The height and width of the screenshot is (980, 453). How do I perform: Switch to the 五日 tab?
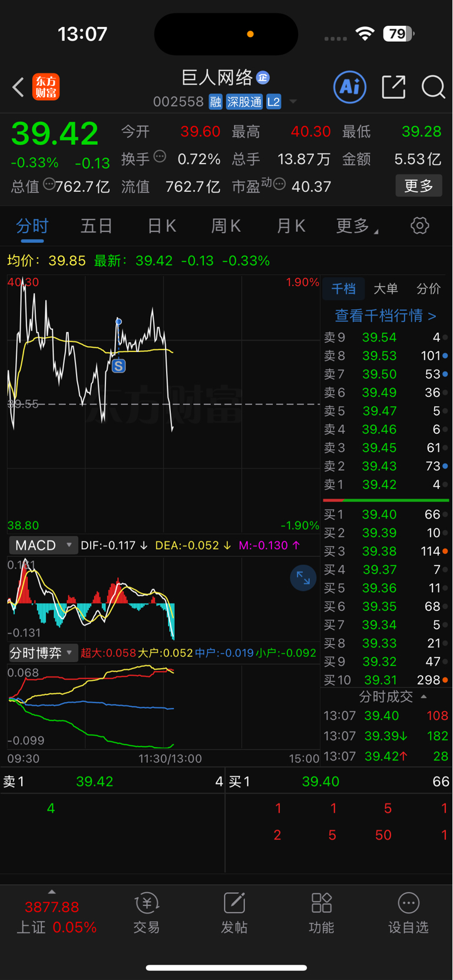tap(96, 226)
